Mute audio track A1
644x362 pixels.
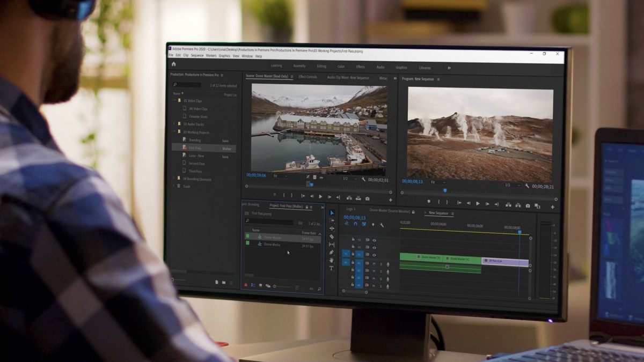[375, 263]
